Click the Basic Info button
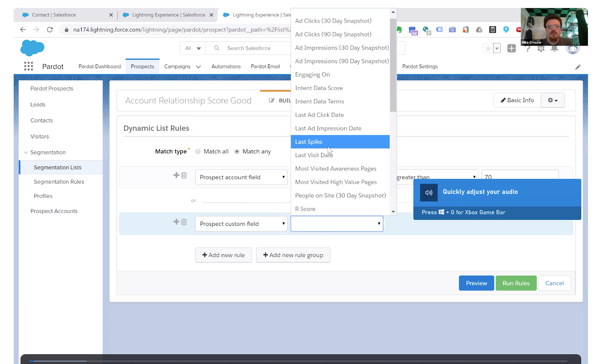The width and height of the screenshot is (596, 364). tap(517, 100)
